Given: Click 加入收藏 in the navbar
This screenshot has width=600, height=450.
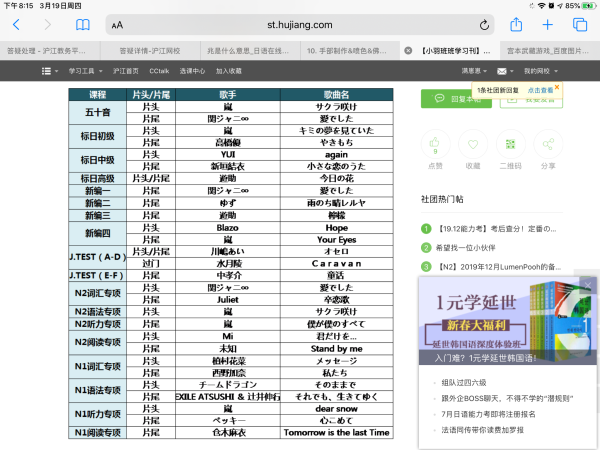Looking at the screenshot, I should (228, 71).
